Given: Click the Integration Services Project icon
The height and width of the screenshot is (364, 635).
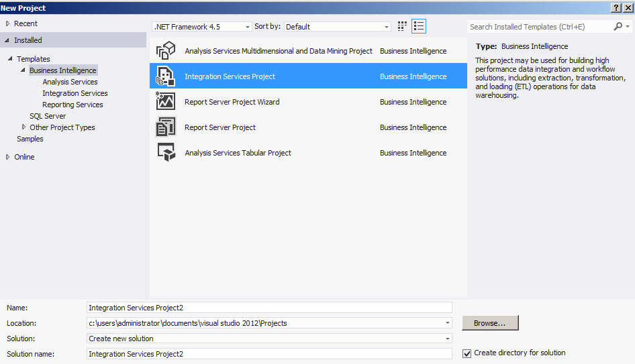Looking at the screenshot, I should [165, 76].
